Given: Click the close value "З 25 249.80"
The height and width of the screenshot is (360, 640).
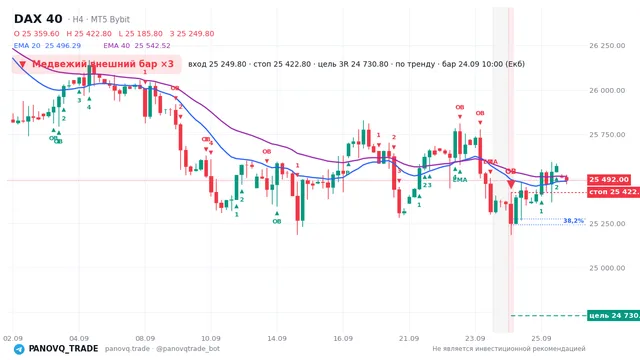Looking at the screenshot, I should [192, 33].
